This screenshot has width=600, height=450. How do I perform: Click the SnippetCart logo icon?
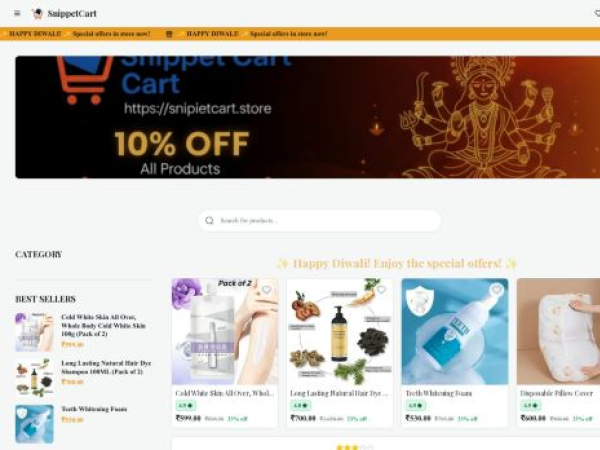coord(37,13)
